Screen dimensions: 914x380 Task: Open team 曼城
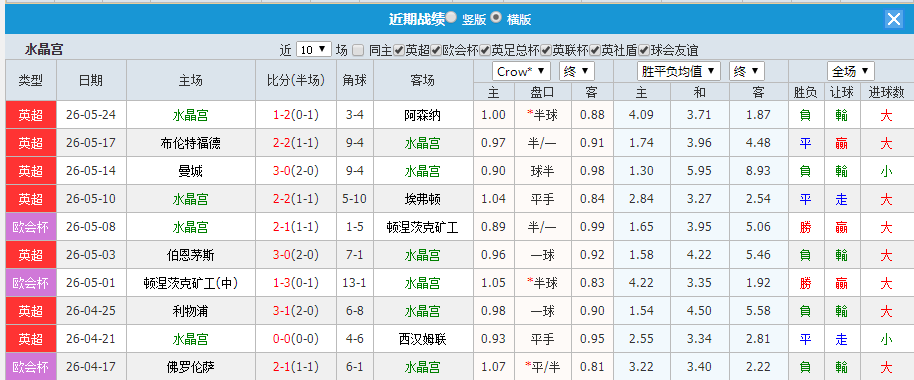coord(190,171)
